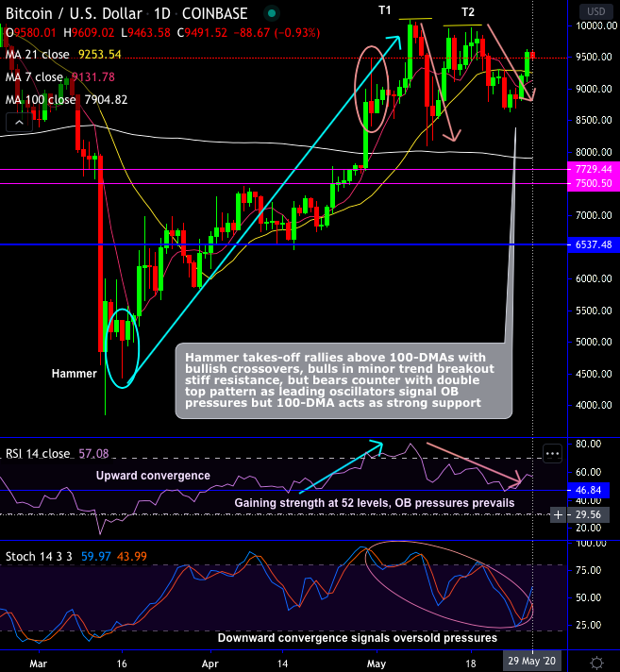The width and height of the screenshot is (620, 672).
Task: Select the Upward convergence annotation text
Action: click(x=153, y=476)
